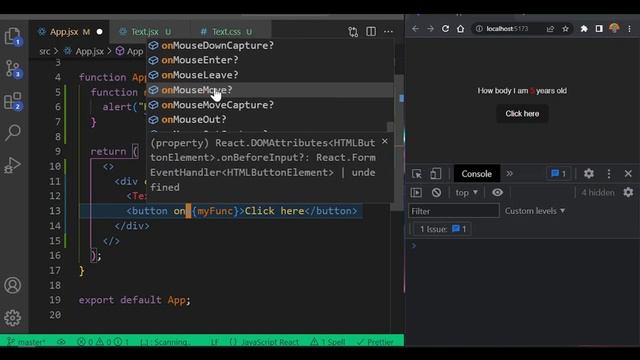Click the 'Click here' page button
Viewport: 640px width, 360px height.
pyautogui.click(x=522, y=113)
